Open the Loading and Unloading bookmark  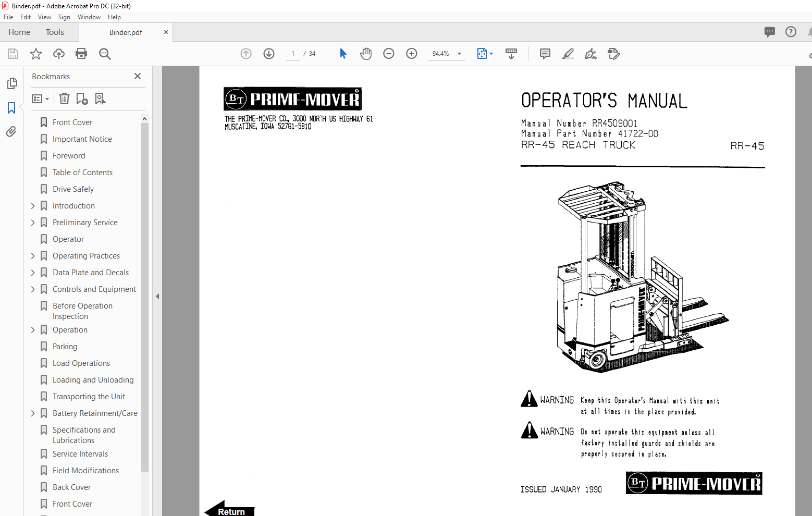tap(93, 380)
